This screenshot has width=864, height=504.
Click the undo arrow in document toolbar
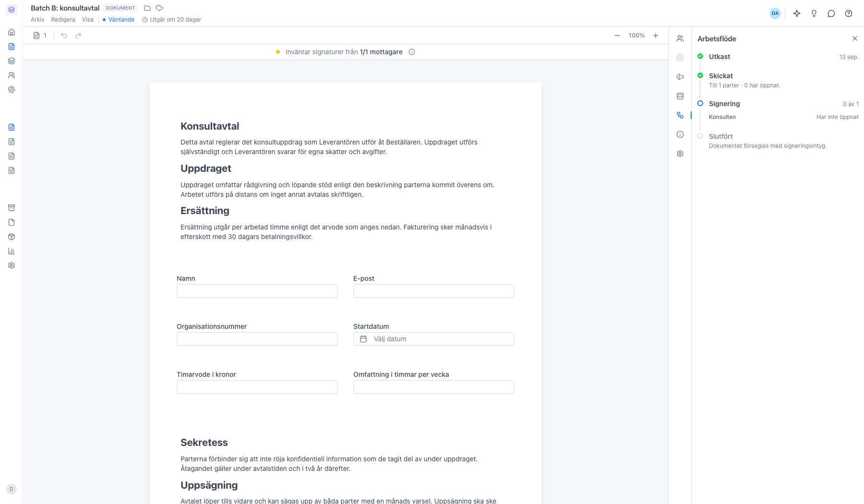coord(64,36)
